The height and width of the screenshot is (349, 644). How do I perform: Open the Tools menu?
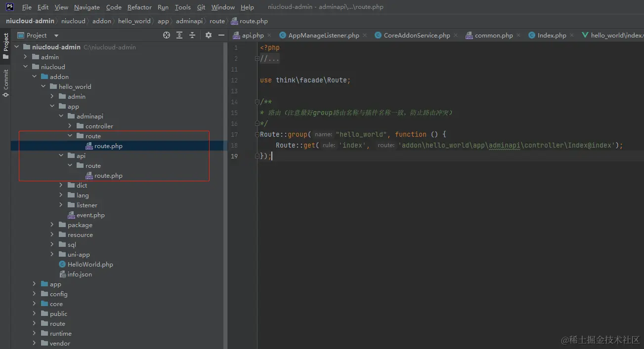pos(183,7)
